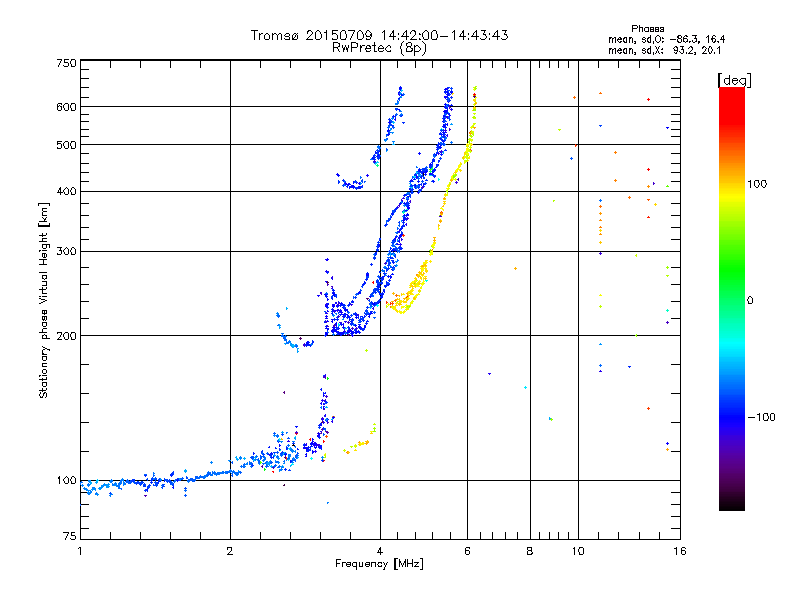Click the '[deg]' colorbar unit label

point(734,80)
